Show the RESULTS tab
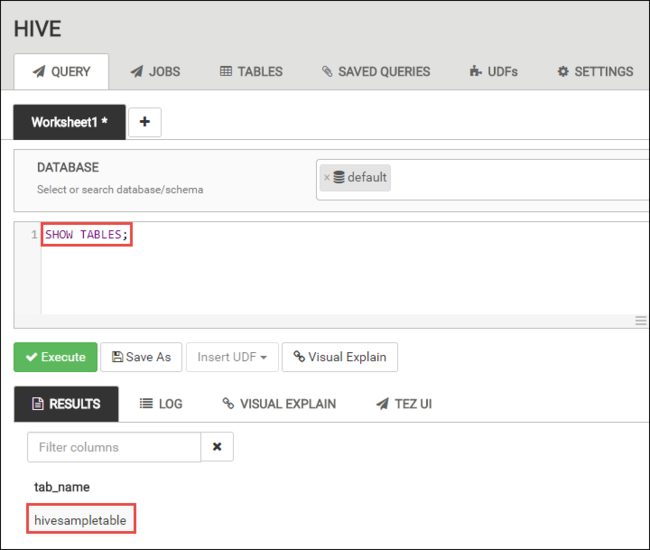 point(66,404)
